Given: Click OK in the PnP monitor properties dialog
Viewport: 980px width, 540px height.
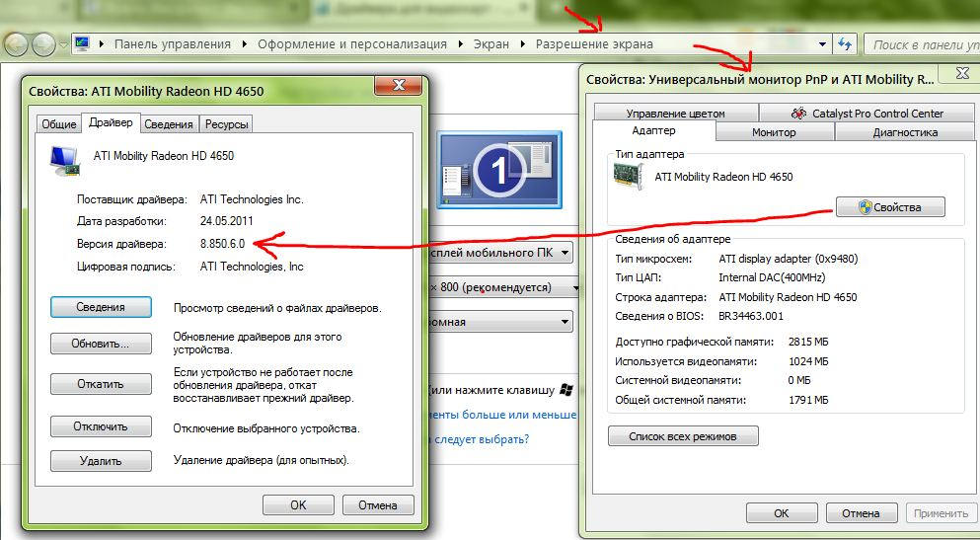Looking at the screenshot, I should click(x=782, y=513).
